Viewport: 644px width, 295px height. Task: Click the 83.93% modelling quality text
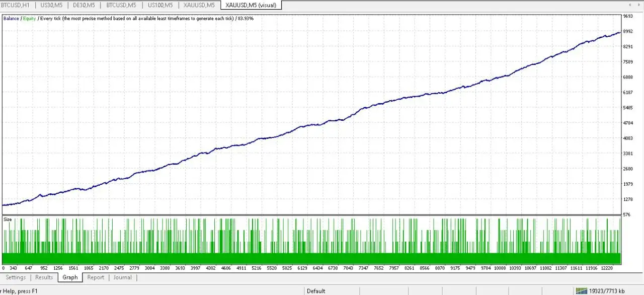coord(246,19)
